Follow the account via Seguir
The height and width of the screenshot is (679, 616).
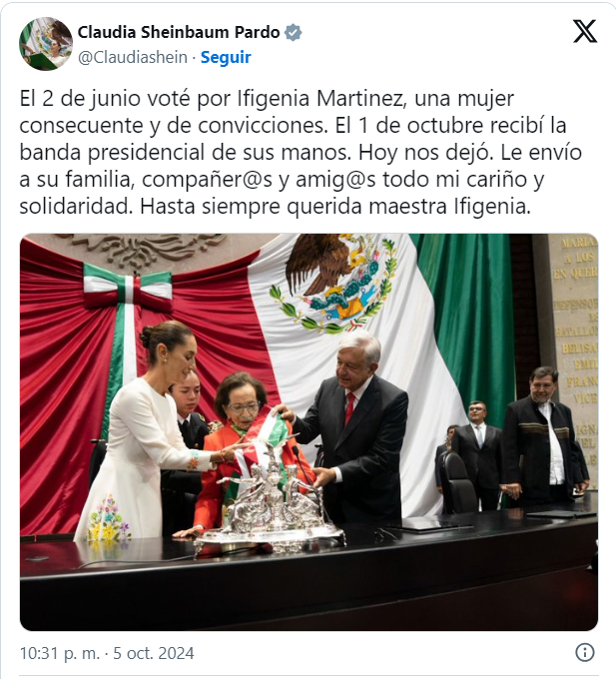pos(226,57)
